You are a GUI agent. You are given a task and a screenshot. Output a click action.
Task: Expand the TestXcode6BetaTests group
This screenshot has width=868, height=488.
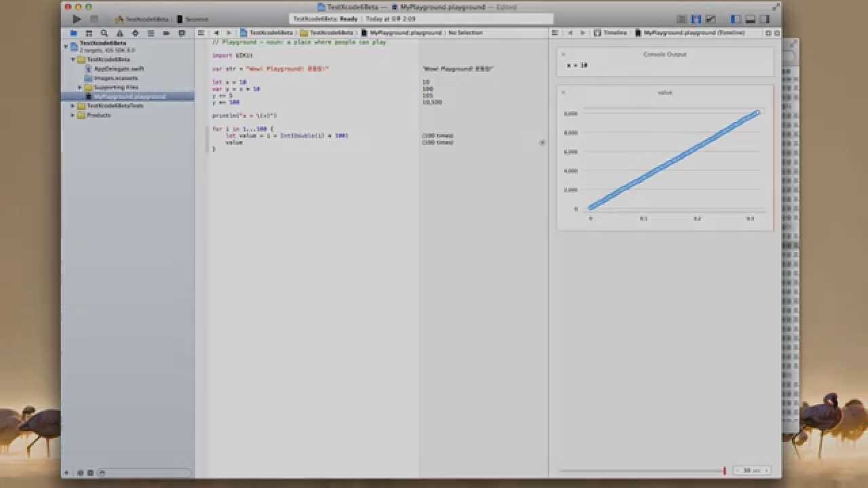click(73, 106)
